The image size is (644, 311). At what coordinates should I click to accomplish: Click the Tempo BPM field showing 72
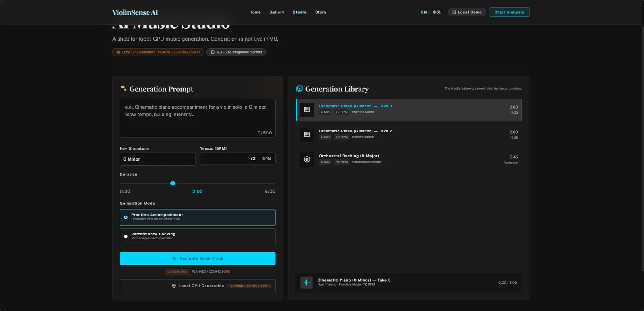pyautogui.click(x=237, y=159)
